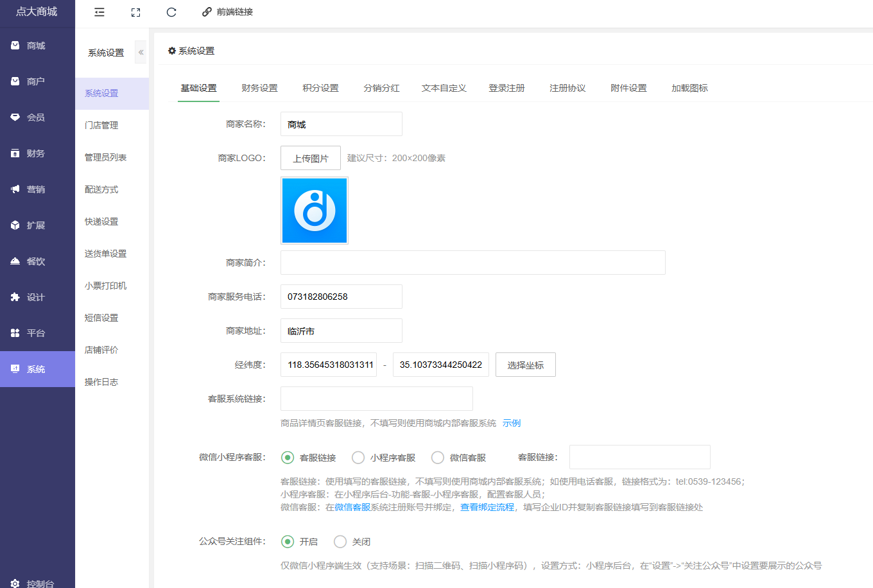Switch to the 财务设置 tab
This screenshot has height=588, width=873.
pos(259,88)
